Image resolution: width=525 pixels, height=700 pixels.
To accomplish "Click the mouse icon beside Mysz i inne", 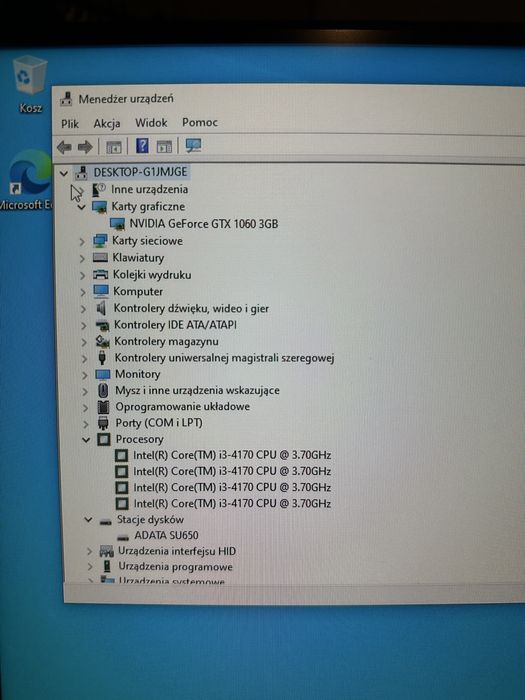I will 103,391.
